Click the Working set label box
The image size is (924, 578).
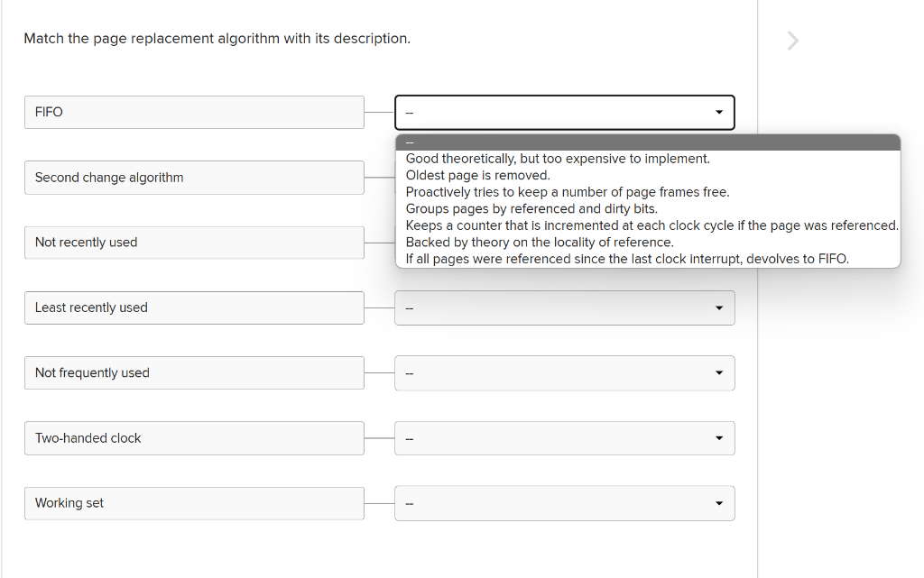pyautogui.click(x=194, y=502)
